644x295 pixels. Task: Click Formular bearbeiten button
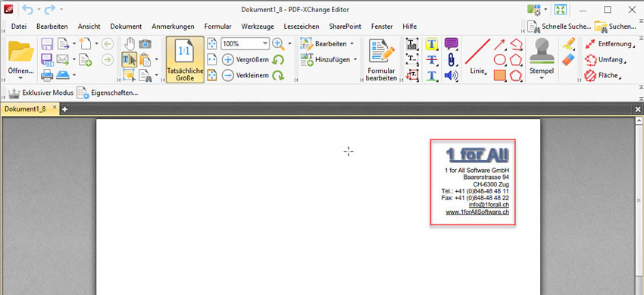tap(382, 60)
